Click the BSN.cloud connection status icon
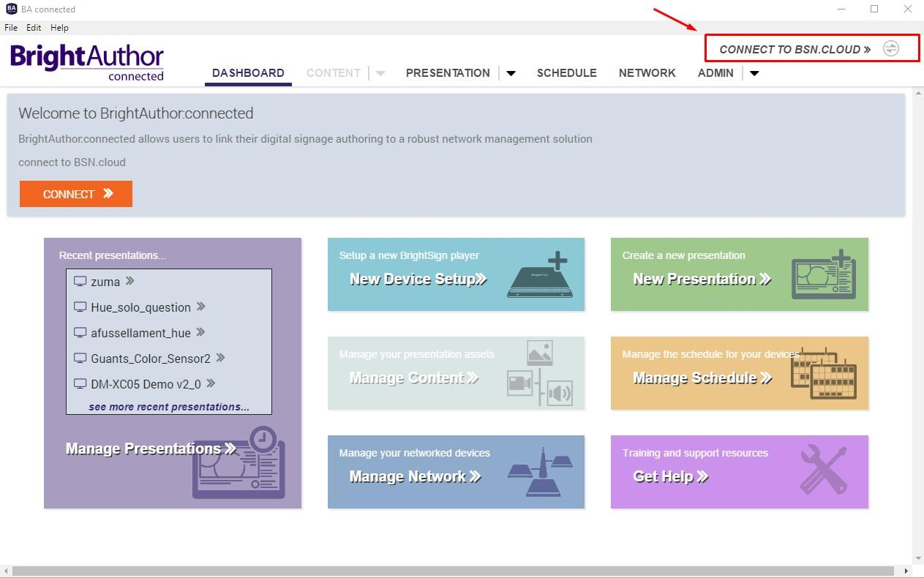This screenshot has height=578, width=924. [x=890, y=49]
